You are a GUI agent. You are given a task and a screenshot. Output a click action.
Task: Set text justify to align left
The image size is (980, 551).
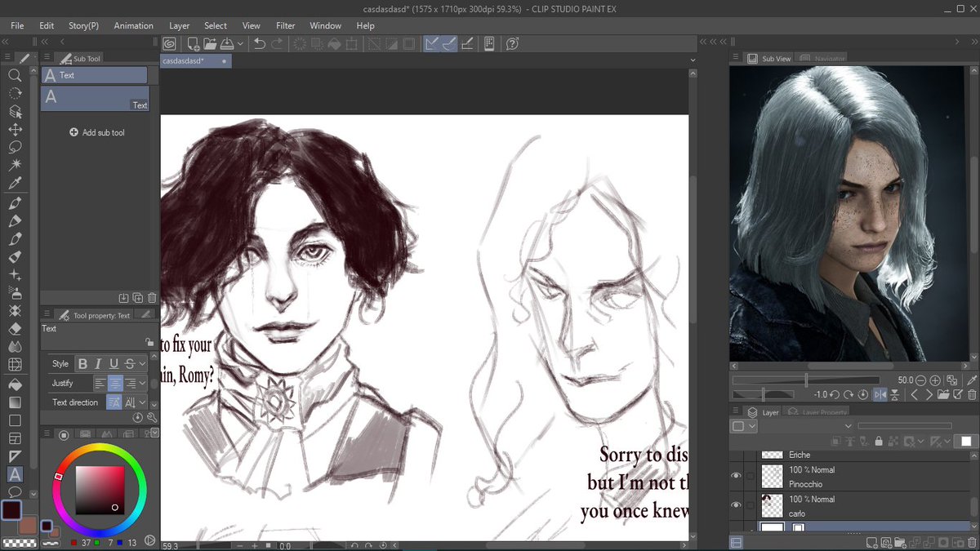tap(100, 384)
